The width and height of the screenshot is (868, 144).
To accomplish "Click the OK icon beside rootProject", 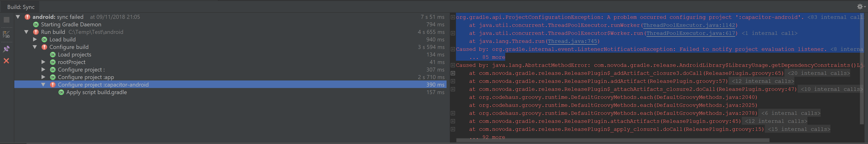I will pos(53,62).
